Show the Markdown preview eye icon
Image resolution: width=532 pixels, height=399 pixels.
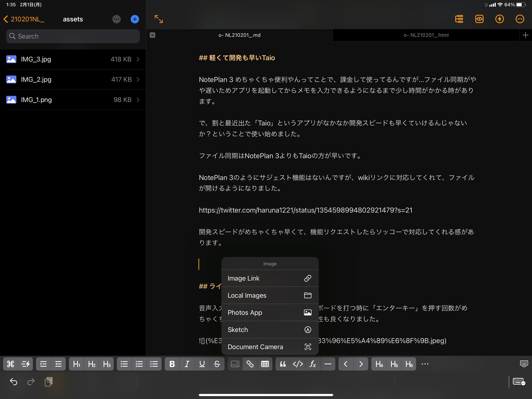(x=479, y=19)
